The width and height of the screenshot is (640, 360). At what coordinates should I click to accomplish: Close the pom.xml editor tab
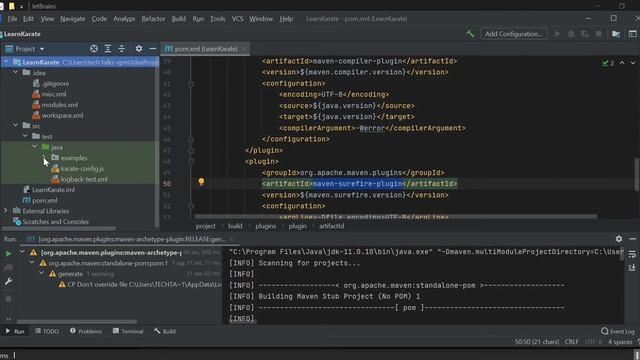244,49
